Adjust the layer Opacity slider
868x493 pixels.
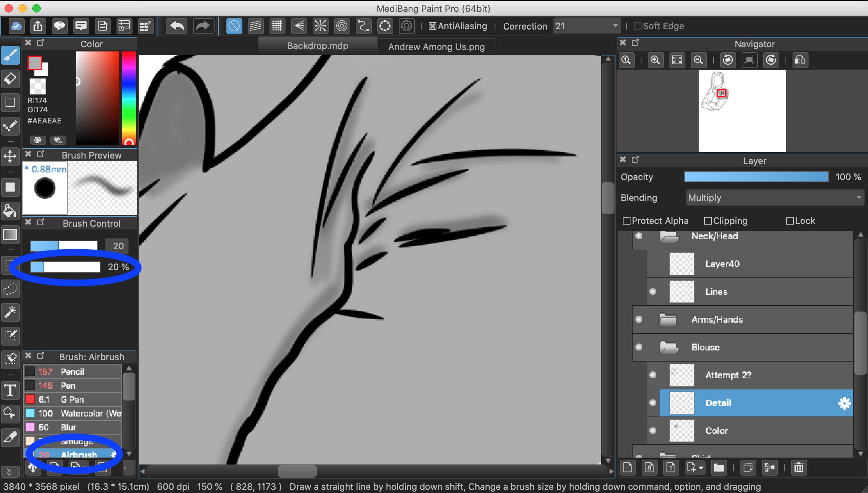click(756, 177)
